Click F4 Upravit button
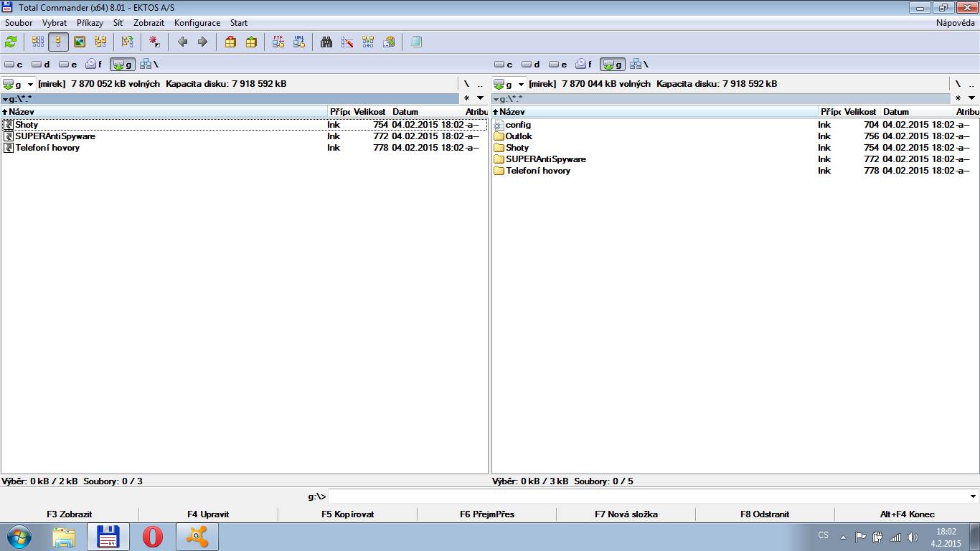The height and width of the screenshot is (551, 980). [208, 514]
